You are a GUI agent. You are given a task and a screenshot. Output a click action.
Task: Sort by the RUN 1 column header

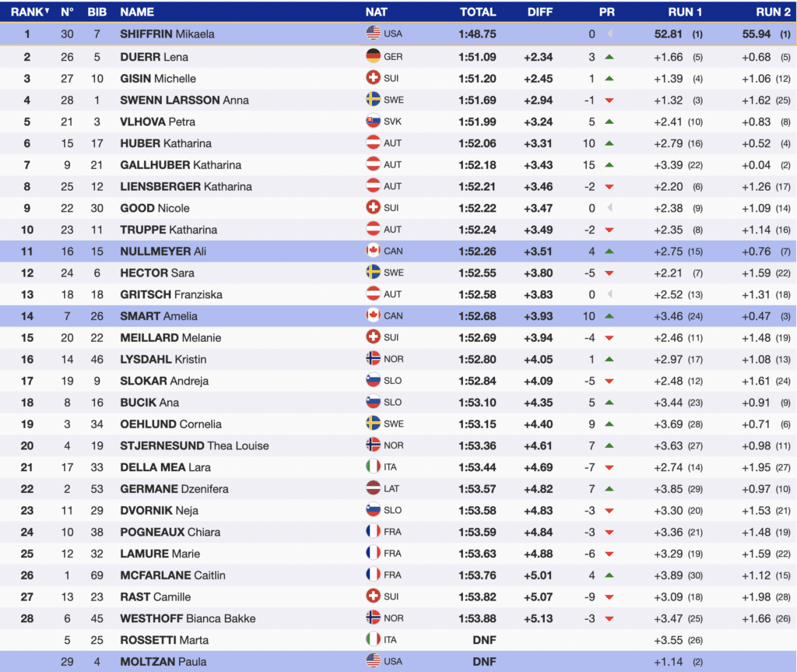(x=685, y=12)
